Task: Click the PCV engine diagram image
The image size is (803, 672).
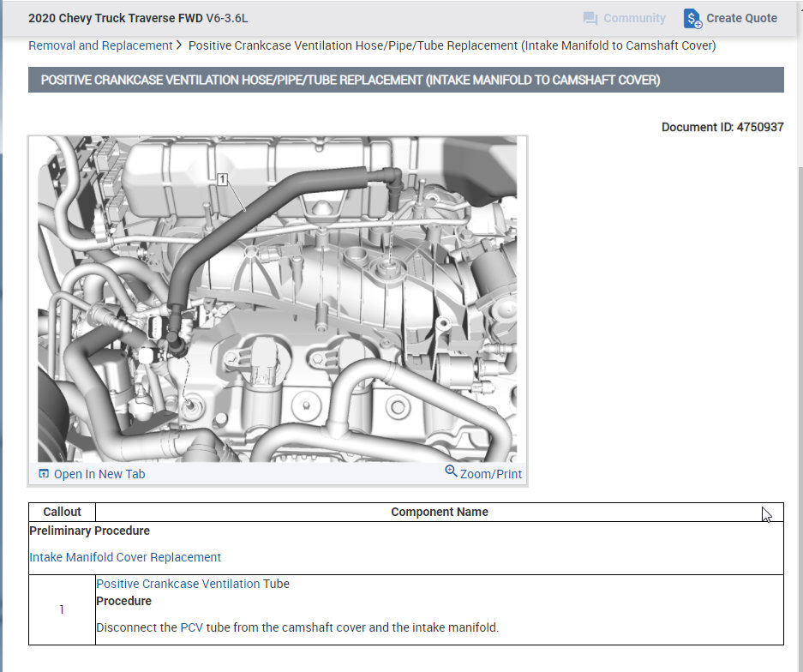Action: point(277,299)
